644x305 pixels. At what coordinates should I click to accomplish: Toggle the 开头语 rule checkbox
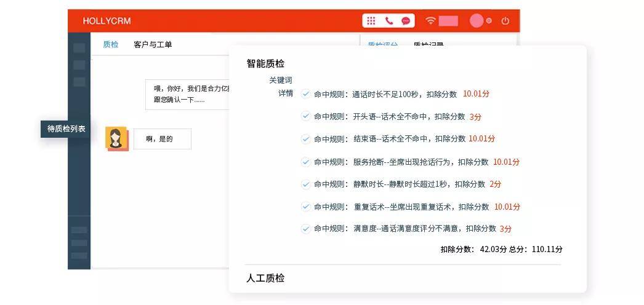point(305,116)
